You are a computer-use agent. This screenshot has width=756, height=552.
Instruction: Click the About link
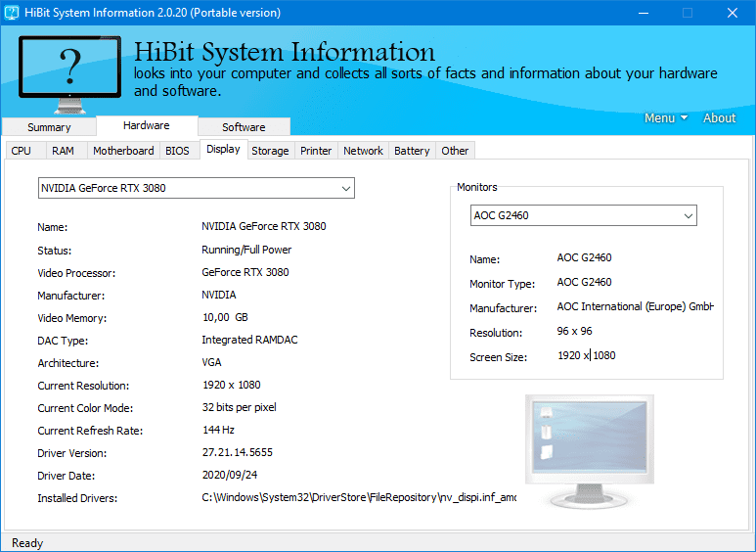pyautogui.click(x=719, y=118)
